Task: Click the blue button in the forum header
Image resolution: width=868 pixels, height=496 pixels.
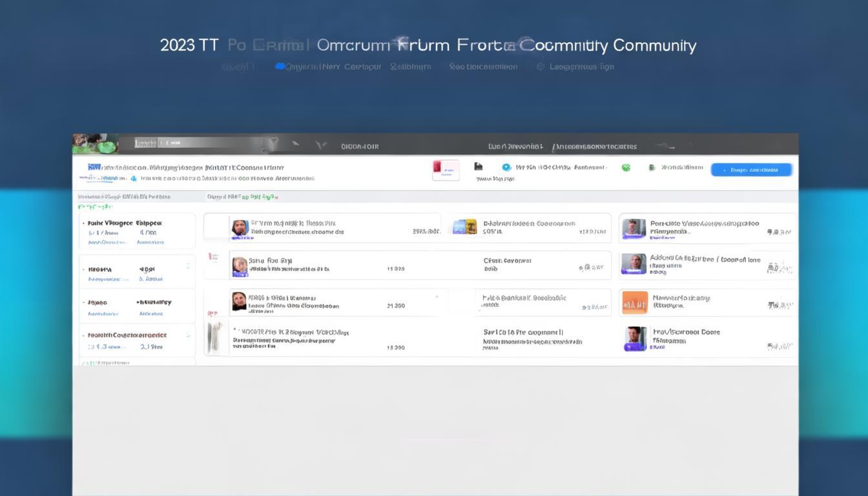Action: [751, 170]
